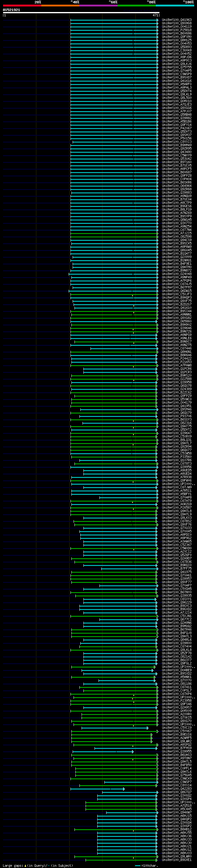
Task: Click the green arrowhead for UniRef100_B9GVE1
Action: (157, 860)
